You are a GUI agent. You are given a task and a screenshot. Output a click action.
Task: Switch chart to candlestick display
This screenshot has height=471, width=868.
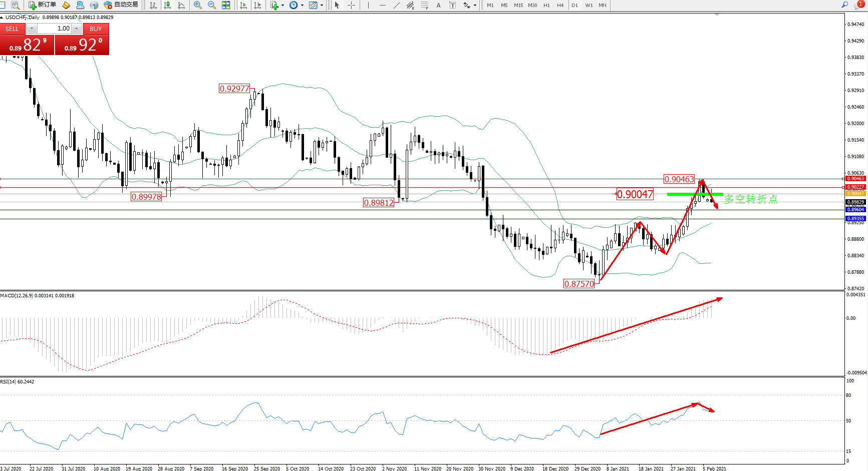tap(167, 5)
